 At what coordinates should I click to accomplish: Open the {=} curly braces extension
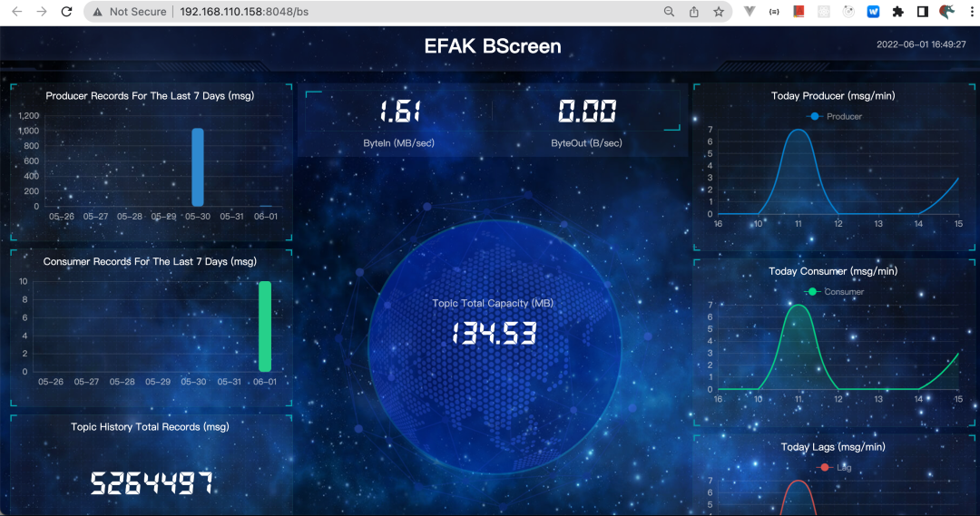pyautogui.click(x=774, y=11)
